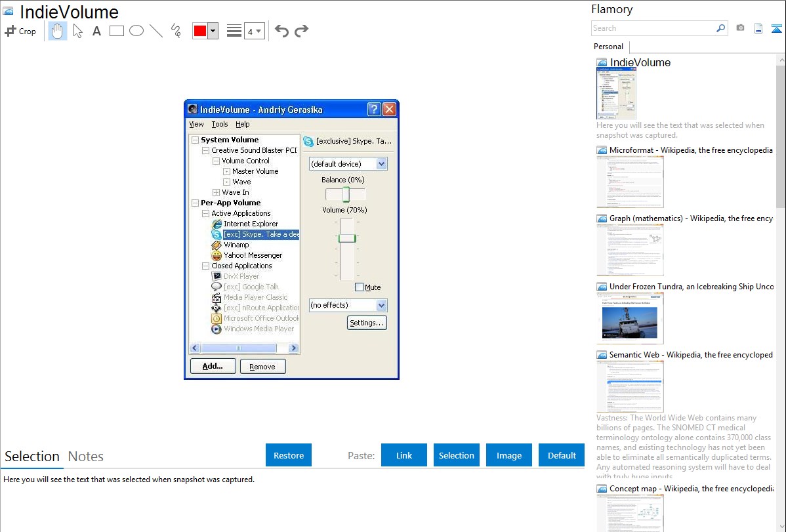
Task: Open the Under Frozen Tundra snapshot thumbnail
Action: tap(630, 318)
